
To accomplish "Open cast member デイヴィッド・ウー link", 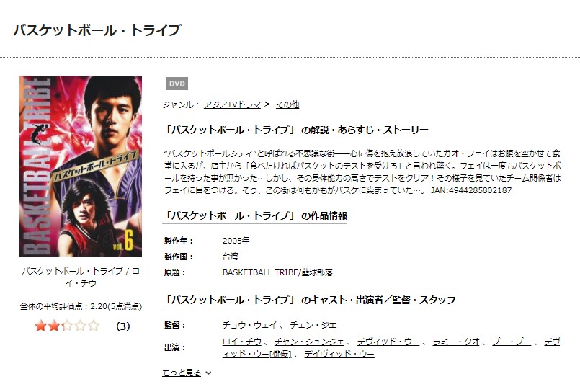I will click(339, 354).
